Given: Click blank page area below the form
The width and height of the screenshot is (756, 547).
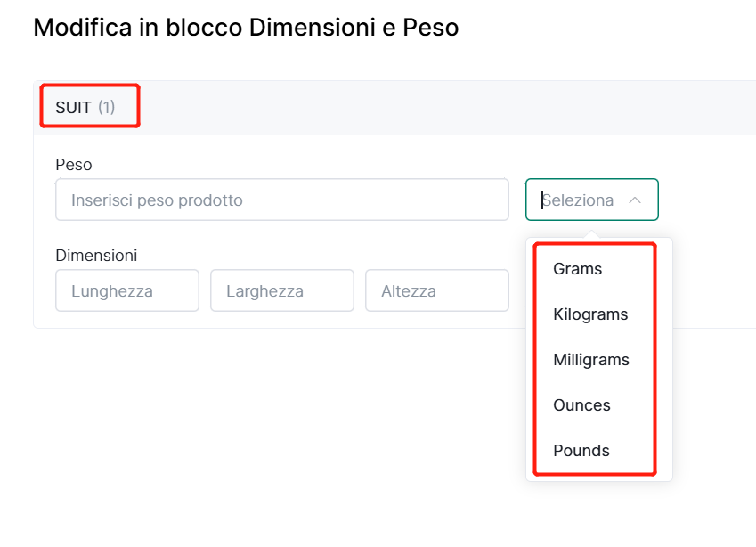Looking at the screenshot, I should pyautogui.click(x=267, y=428).
